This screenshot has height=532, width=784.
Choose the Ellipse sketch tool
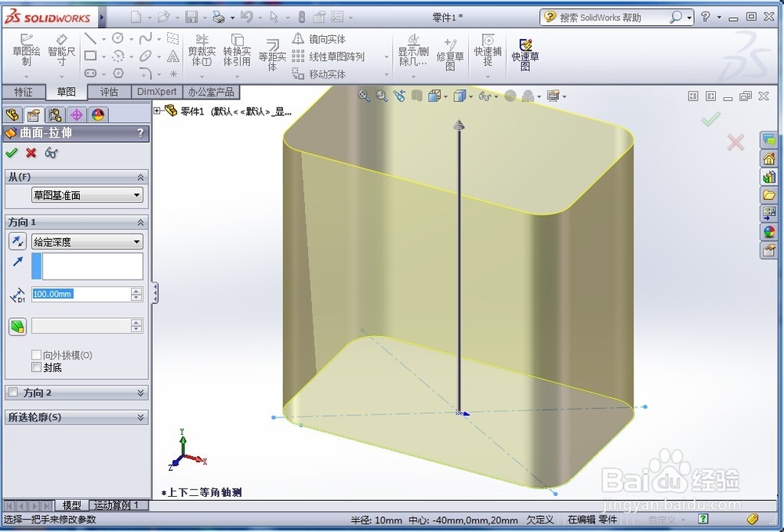[x=146, y=56]
